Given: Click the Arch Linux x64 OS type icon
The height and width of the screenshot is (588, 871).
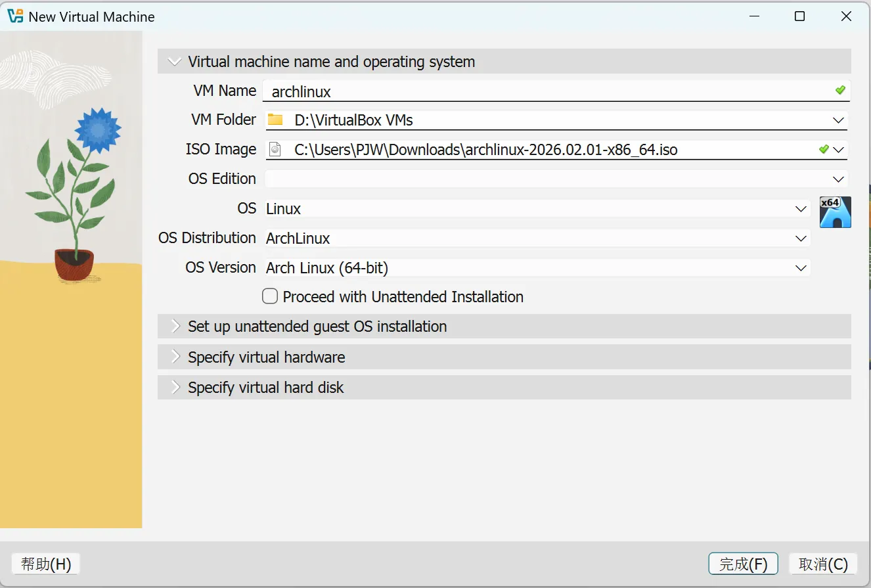Looking at the screenshot, I should pos(835,212).
